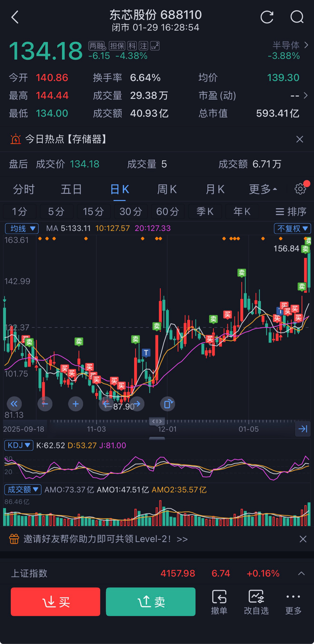This screenshot has width=314, height=644.
Task: Switch to 分时 chart tab
Action: click(24, 189)
